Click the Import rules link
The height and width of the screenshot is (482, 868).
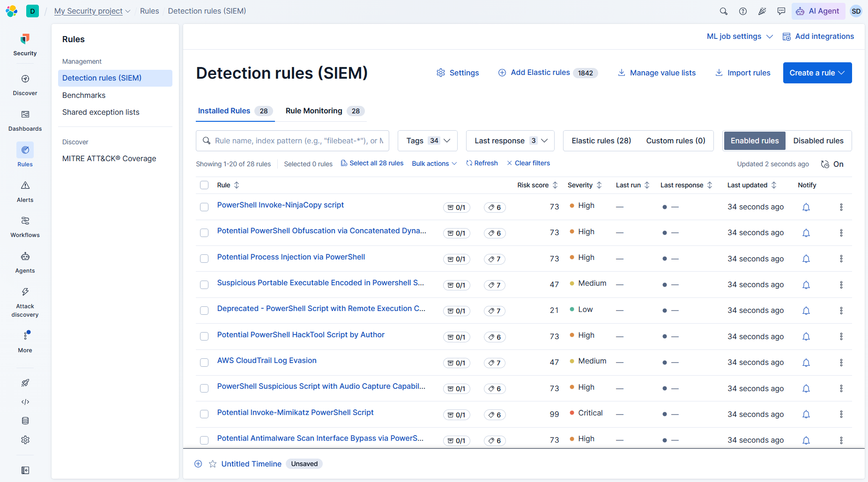[742, 73]
